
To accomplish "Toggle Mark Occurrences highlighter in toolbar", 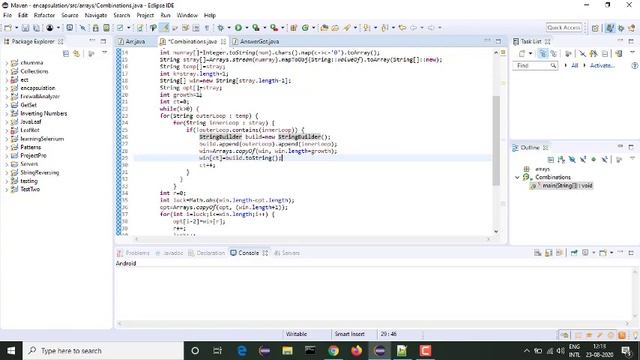I will (164, 28).
